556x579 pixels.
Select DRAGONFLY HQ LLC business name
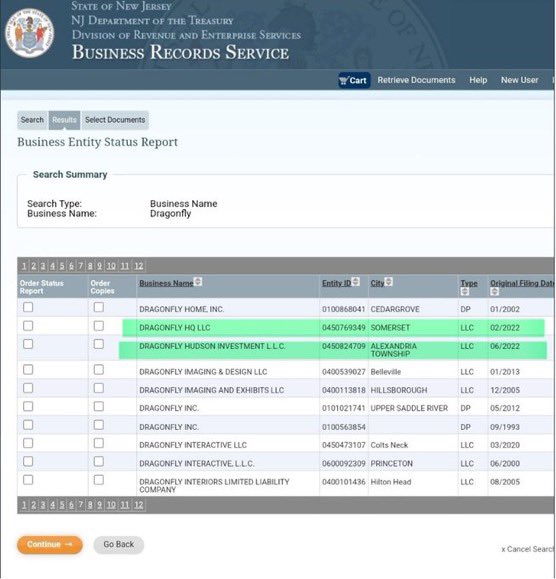(x=175, y=328)
